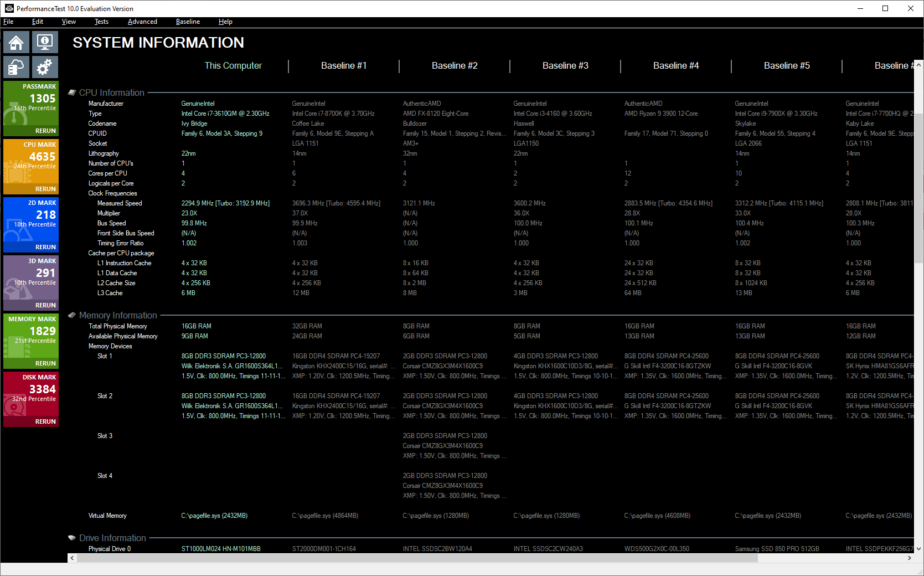Image resolution: width=924 pixels, height=576 pixels.
Task: Select the Samsung SSD 850 PRO 512GB value
Action: 777,549
